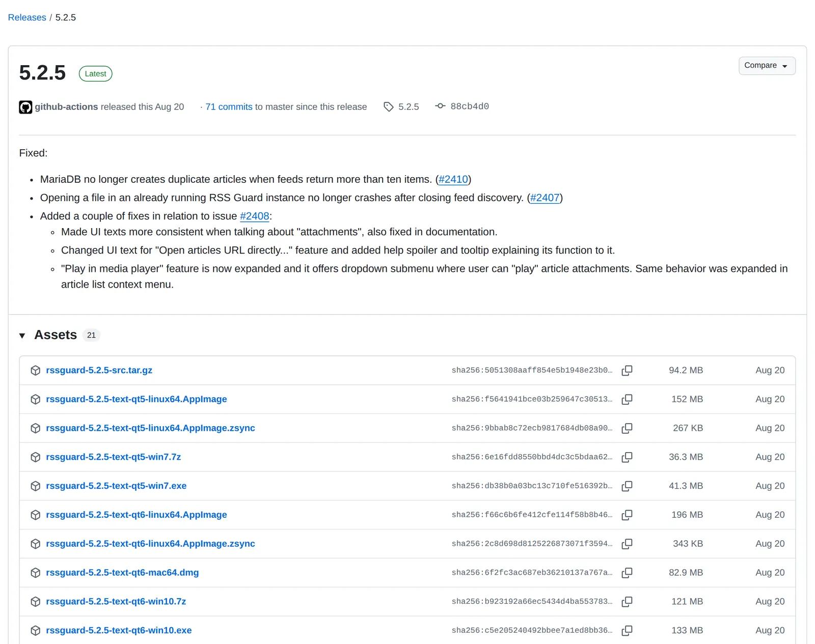This screenshot has width=815, height=644.
Task: Download rssguard-5.2.5-text-qt6-linux64.AppImage.zsync
Action: point(150,544)
